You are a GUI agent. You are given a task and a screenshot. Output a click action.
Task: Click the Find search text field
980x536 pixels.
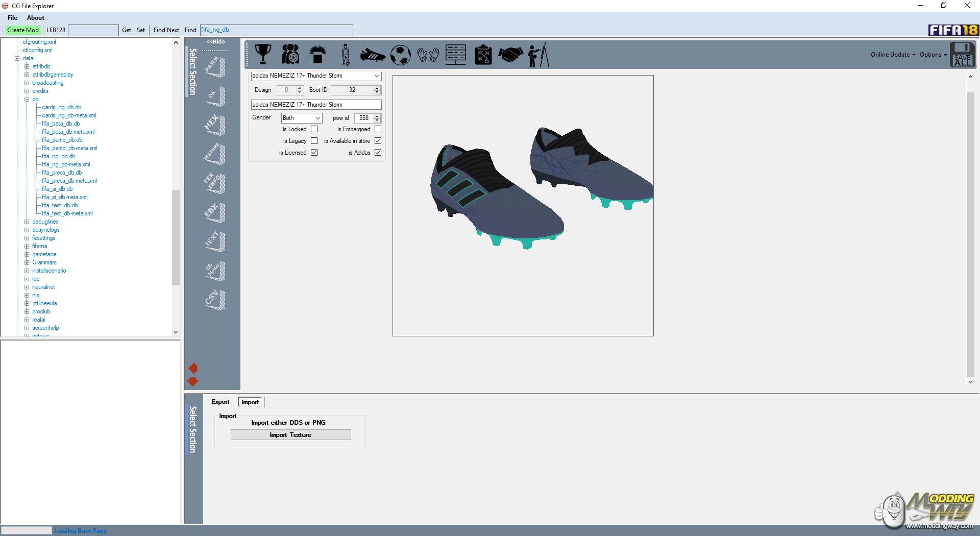[x=276, y=30]
